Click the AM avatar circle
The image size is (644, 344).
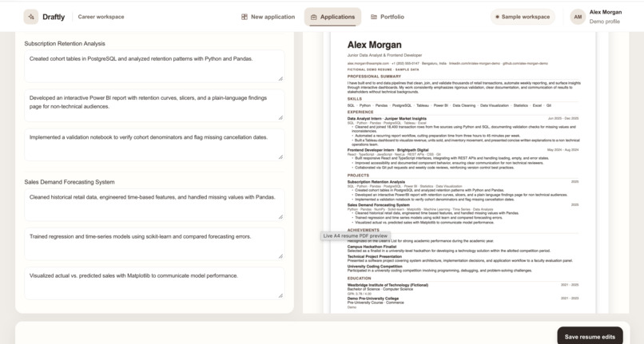[578, 17]
